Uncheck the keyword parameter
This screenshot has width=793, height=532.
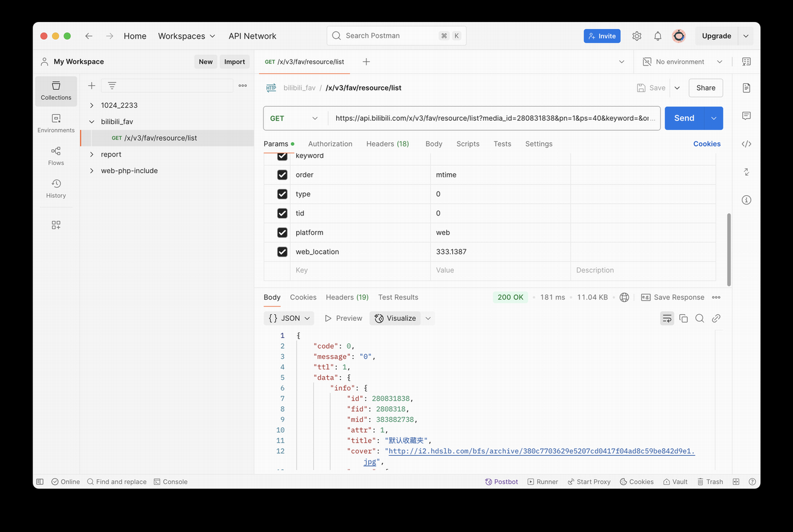coord(283,157)
